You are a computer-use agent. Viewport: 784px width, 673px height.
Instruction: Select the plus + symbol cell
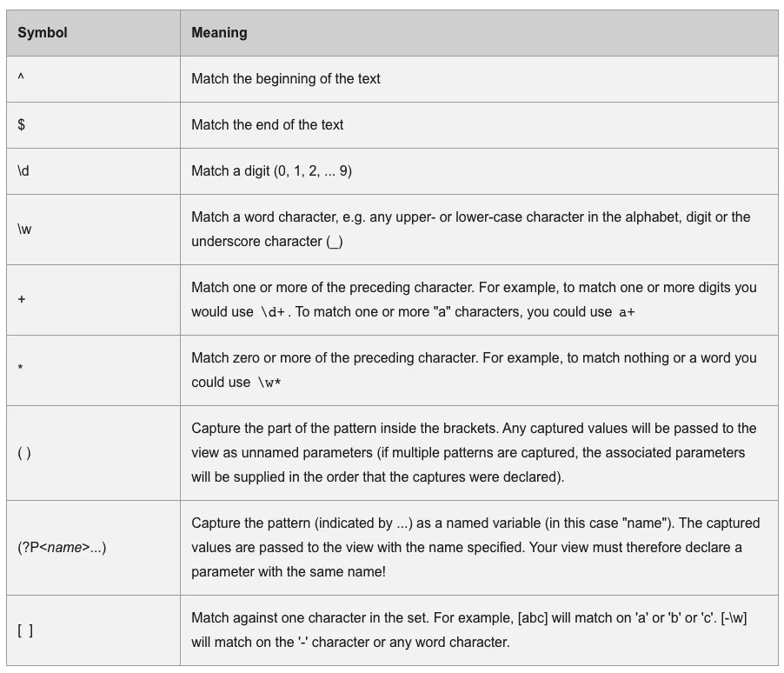coord(22,300)
